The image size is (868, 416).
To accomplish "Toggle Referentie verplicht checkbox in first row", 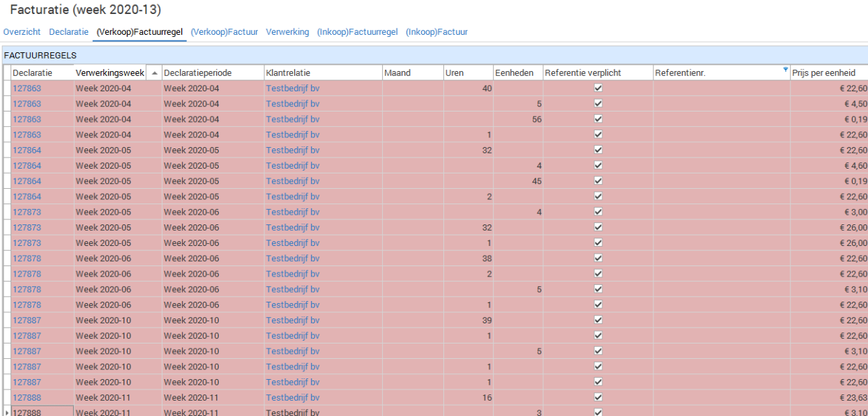I will point(597,88).
